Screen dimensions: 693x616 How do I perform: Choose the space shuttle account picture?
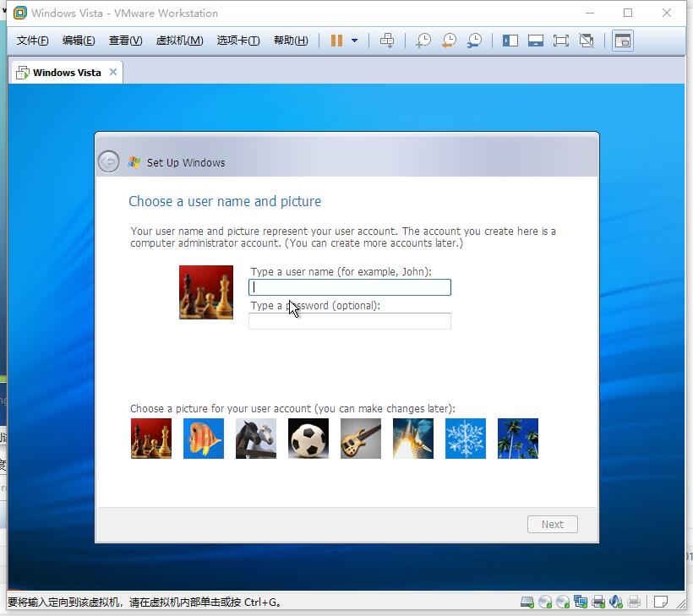(x=412, y=439)
